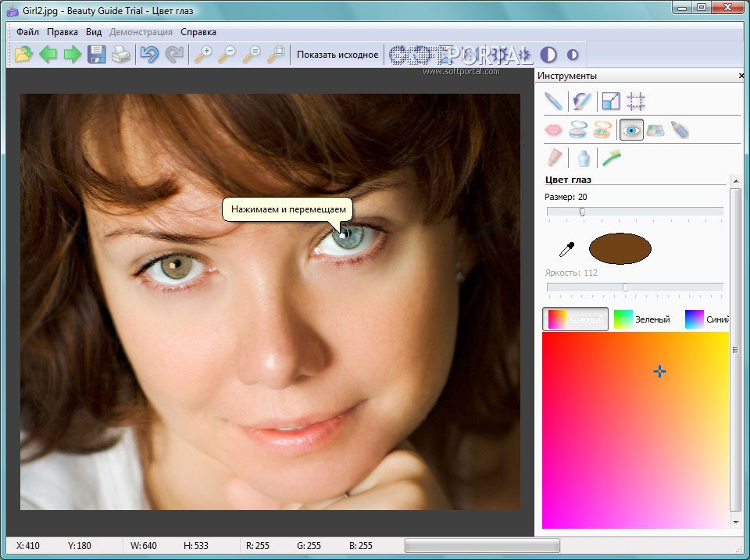Select the eyeliner pencil tool
The width and height of the screenshot is (750, 560).
[x=680, y=130]
